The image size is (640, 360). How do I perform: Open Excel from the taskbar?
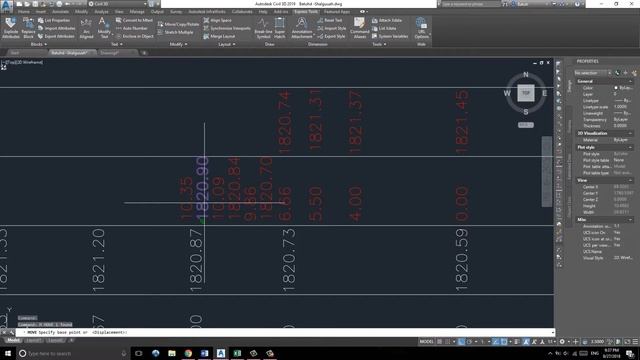click(x=237, y=353)
